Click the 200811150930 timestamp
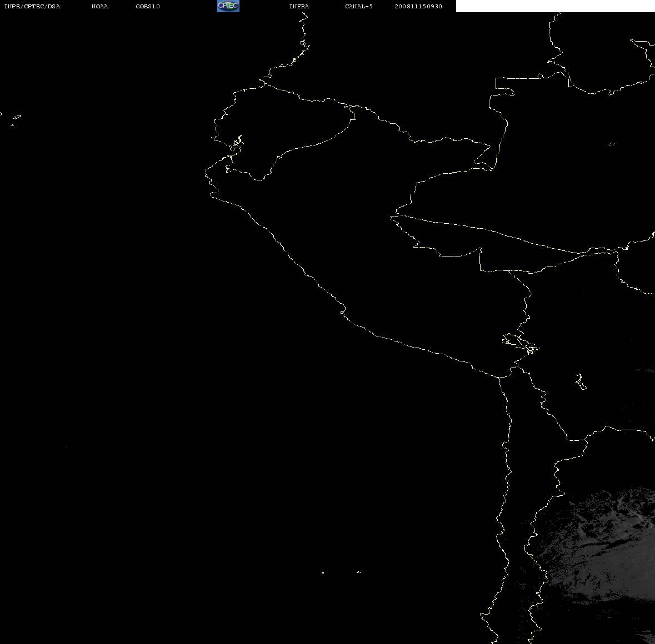Viewport: 655px width, 644px height. tap(418, 6)
